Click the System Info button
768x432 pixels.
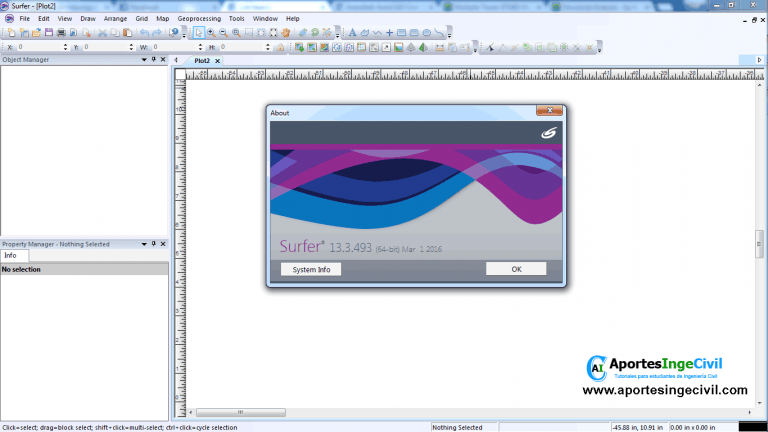tap(311, 269)
